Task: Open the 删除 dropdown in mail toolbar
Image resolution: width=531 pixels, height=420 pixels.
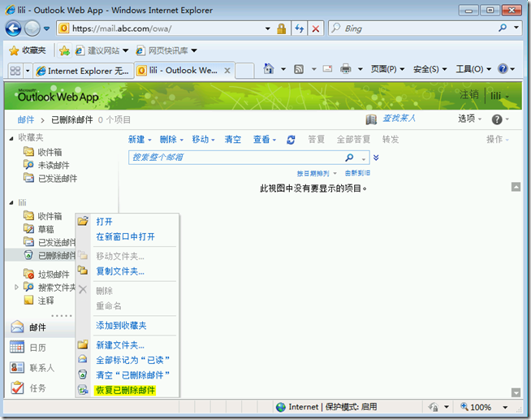Action: (x=171, y=139)
